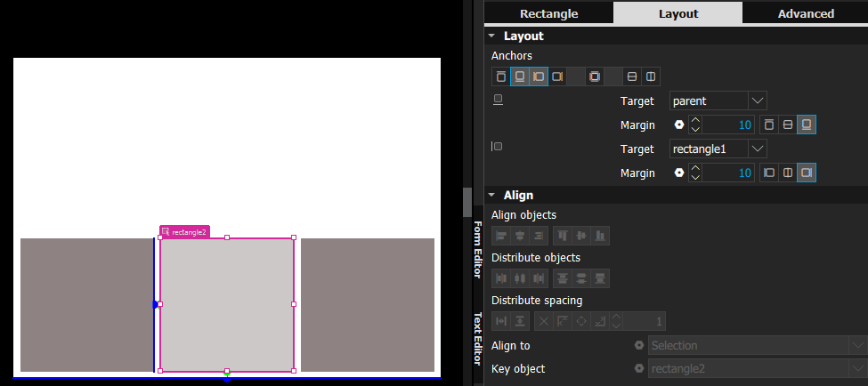Viewport: 868px width, 386px height.
Task: Click the fill parent anchor icon
Action: coord(594,76)
